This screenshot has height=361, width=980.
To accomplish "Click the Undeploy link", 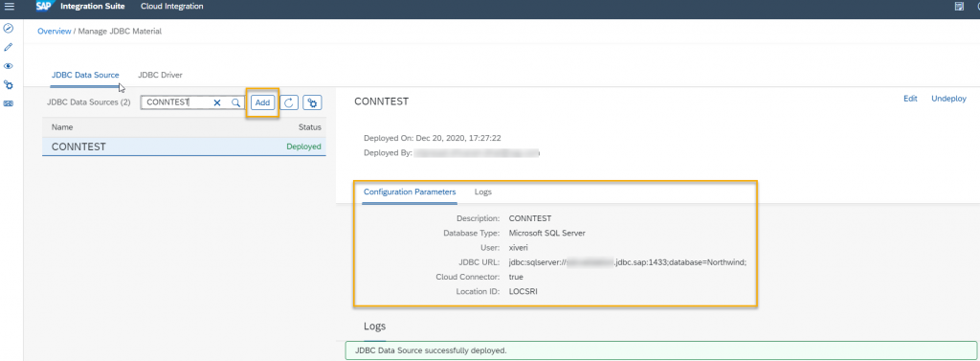I will tap(948, 99).
